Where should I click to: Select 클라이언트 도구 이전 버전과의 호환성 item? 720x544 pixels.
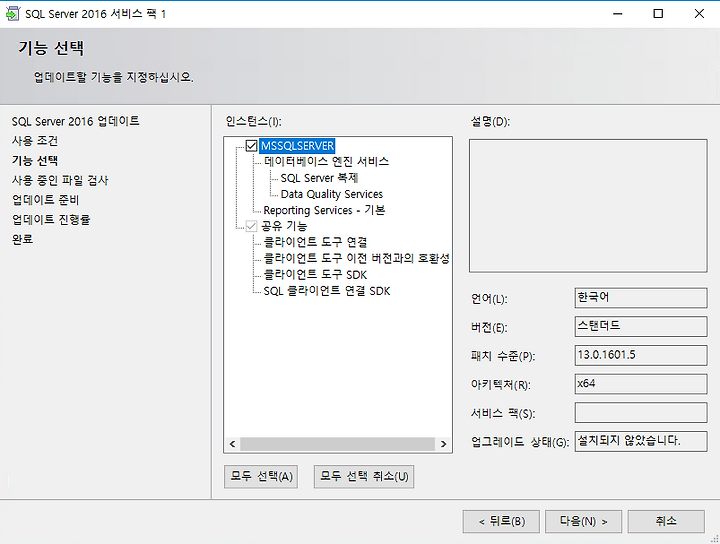356,258
